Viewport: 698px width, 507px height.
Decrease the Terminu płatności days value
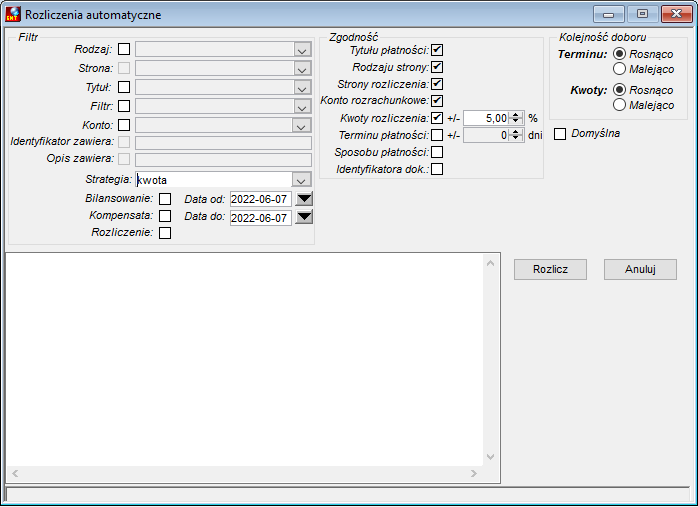pyautogui.click(x=516, y=138)
